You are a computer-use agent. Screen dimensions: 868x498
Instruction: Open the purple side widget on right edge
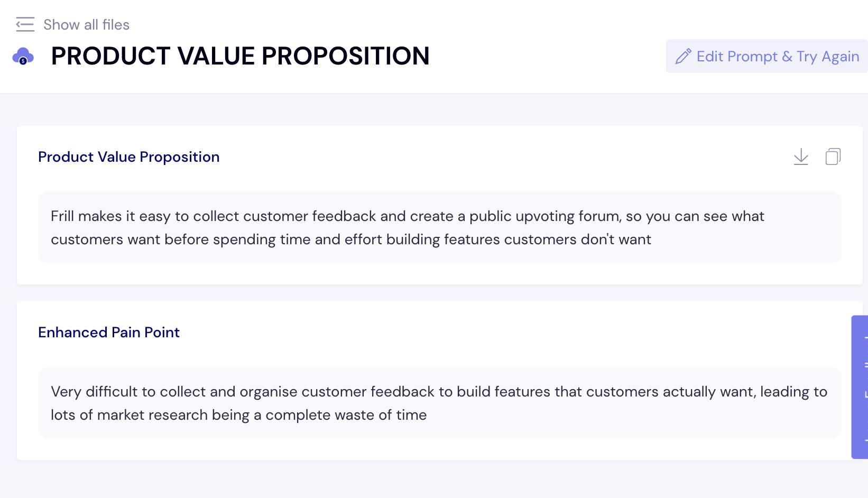click(x=860, y=387)
